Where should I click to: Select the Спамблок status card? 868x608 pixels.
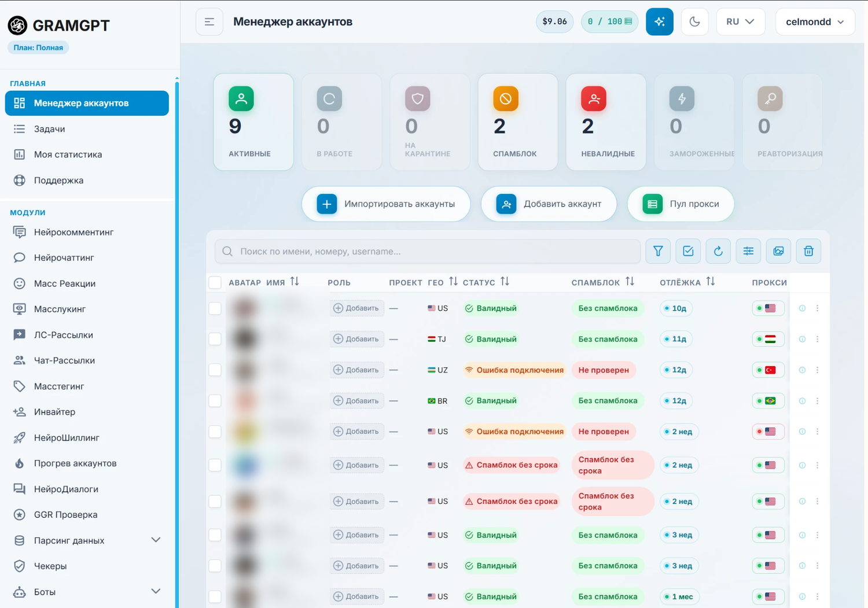(518, 122)
